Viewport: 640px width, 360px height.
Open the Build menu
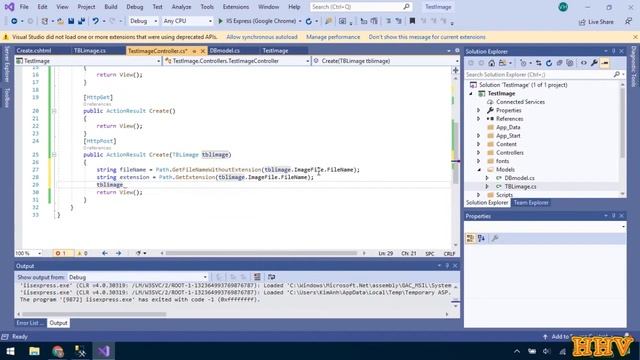click(x=111, y=7)
